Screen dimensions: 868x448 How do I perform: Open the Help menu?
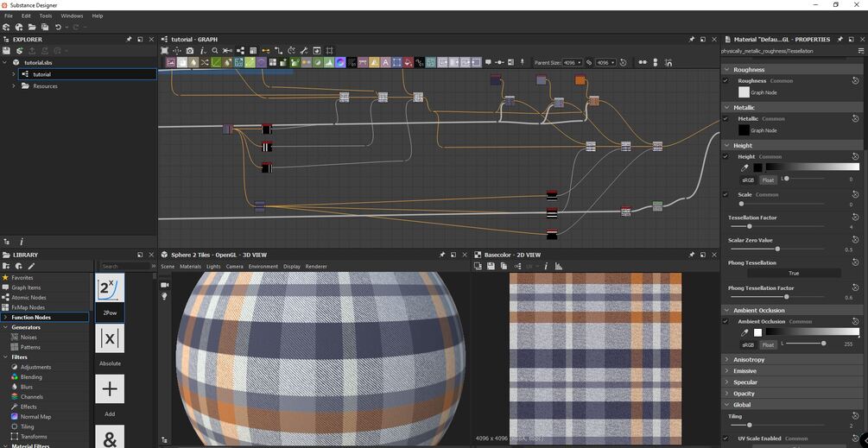tap(98, 16)
